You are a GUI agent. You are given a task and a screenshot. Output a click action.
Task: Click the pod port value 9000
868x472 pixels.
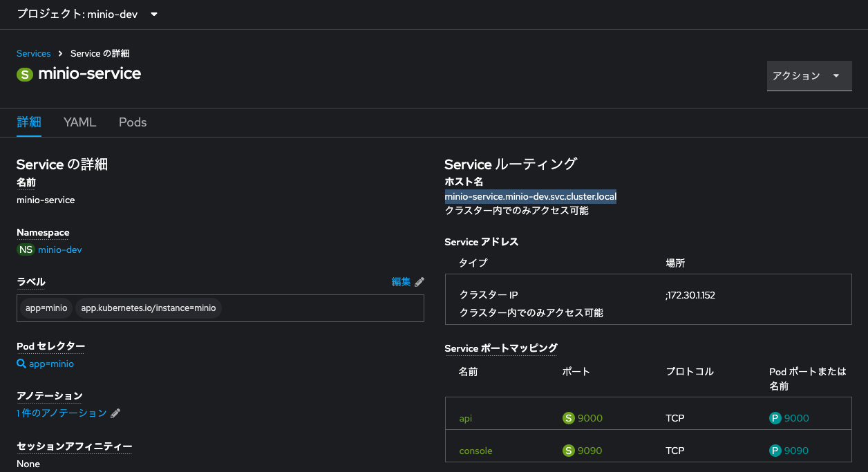[797, 418]
